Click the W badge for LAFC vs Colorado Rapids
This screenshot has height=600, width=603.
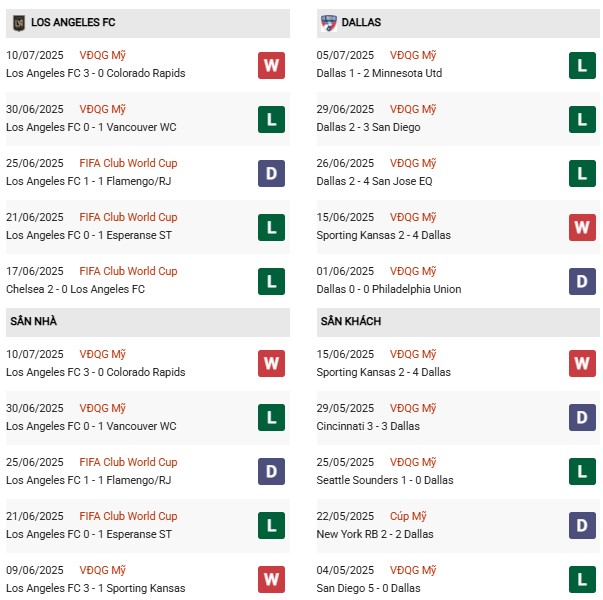[271, 65]
